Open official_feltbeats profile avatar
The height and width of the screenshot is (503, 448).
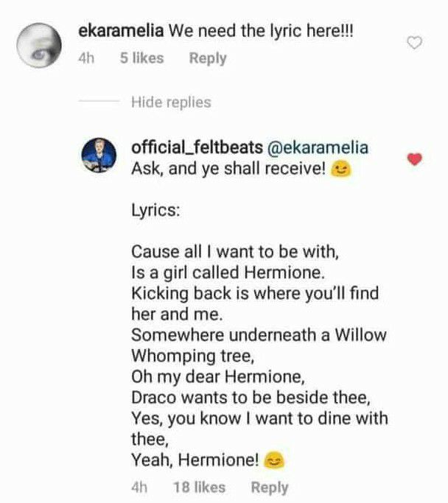click(x=100, y=157)
